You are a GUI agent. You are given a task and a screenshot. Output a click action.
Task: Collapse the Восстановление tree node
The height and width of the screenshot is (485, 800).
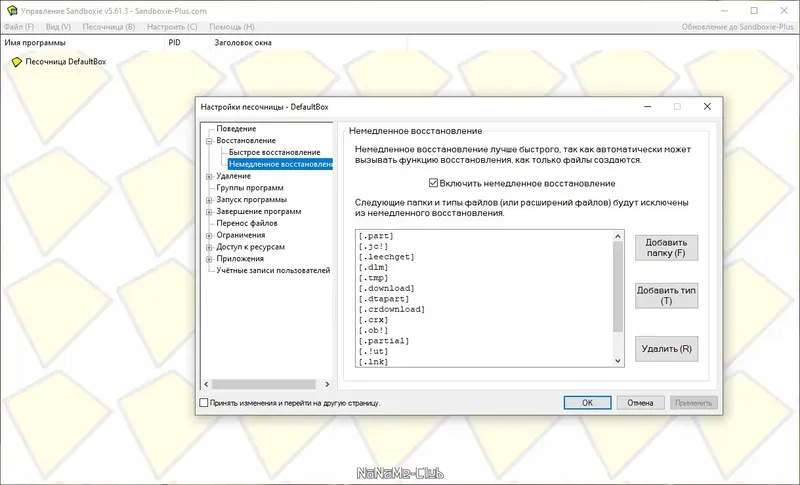(x=209, y=141)
